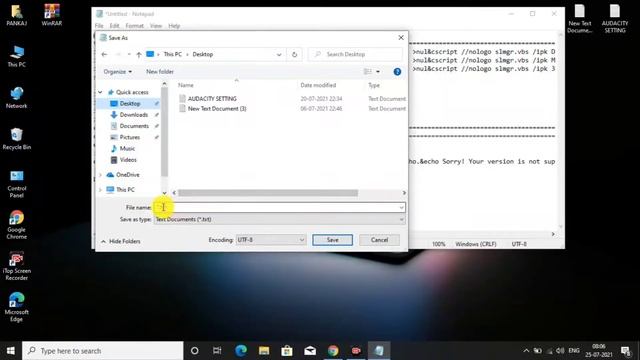640x360 pixels.
Task: Click the Save button
Action: (x=333, y=240)
